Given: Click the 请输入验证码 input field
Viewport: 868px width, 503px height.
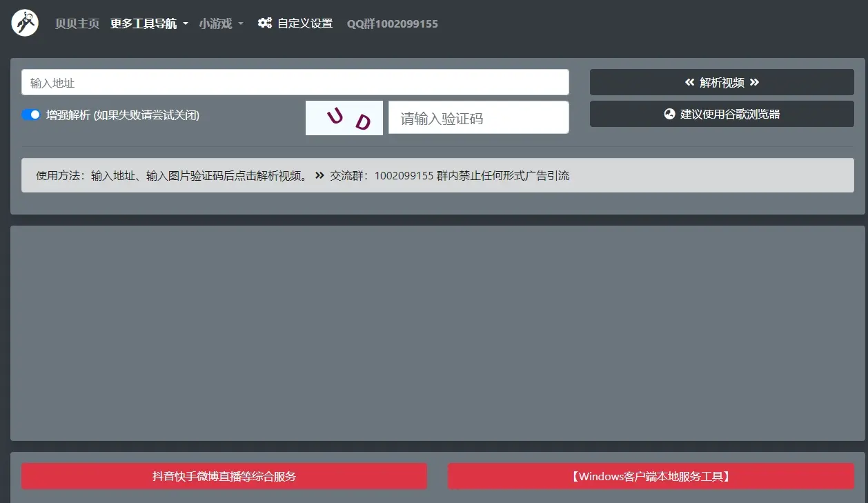Looking at the screenshot, I should tap(478, 117).
